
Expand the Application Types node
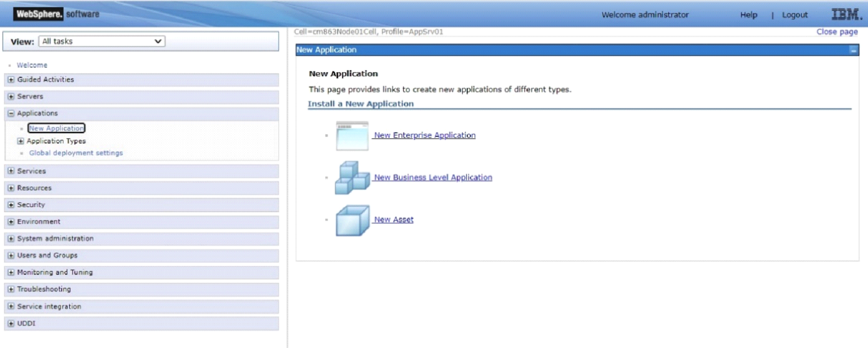pos(20,141)
